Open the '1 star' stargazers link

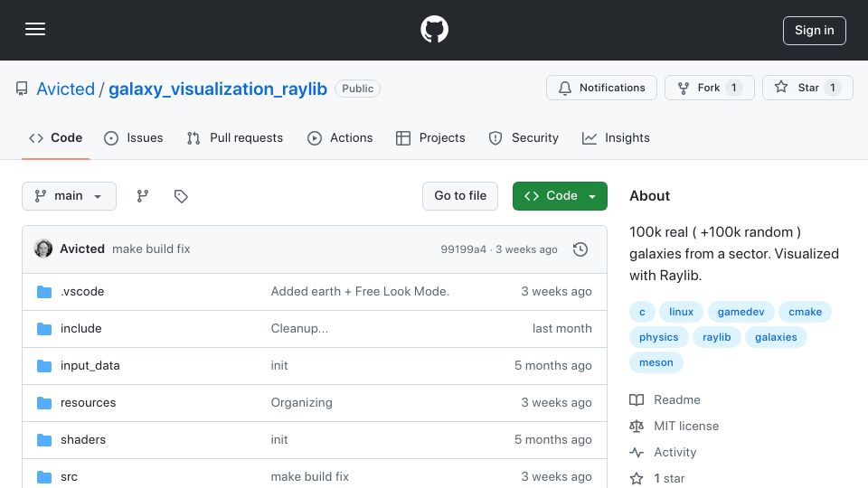[657, 479]
